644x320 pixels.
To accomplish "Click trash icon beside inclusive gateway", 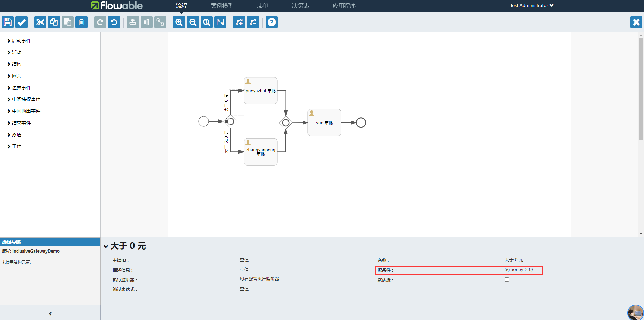I will coord(226,121).
